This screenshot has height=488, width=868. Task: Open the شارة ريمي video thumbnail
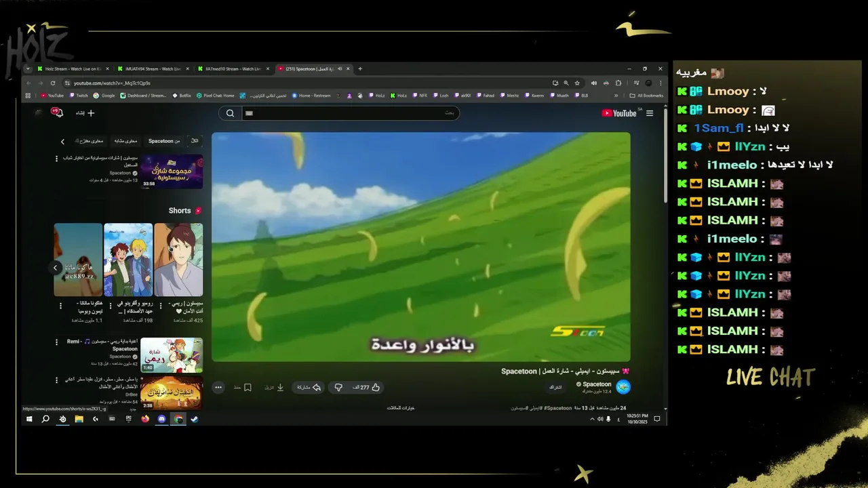click(x=172, y=354)
